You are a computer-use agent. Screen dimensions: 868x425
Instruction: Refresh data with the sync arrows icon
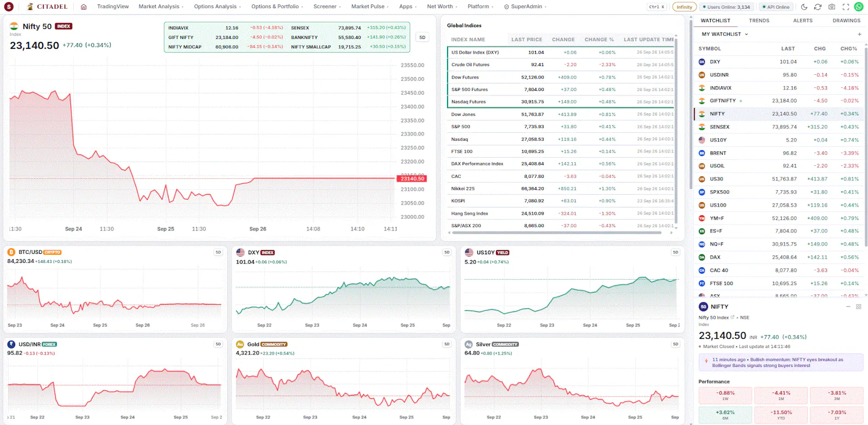click(818, 7)
